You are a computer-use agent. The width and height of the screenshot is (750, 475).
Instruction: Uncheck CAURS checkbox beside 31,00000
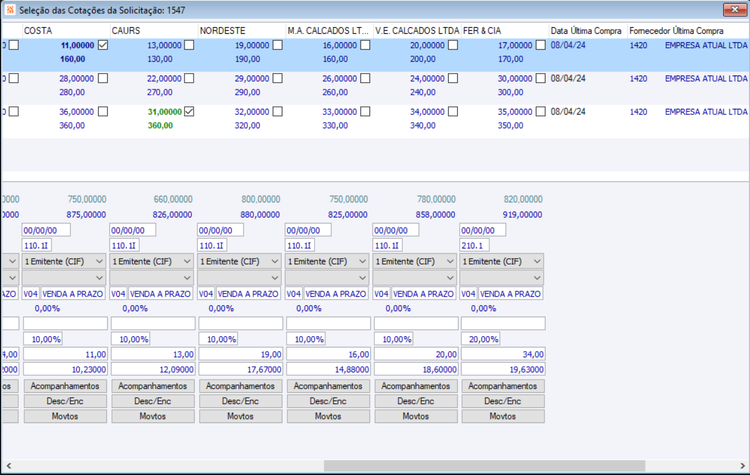click(189, 111)
